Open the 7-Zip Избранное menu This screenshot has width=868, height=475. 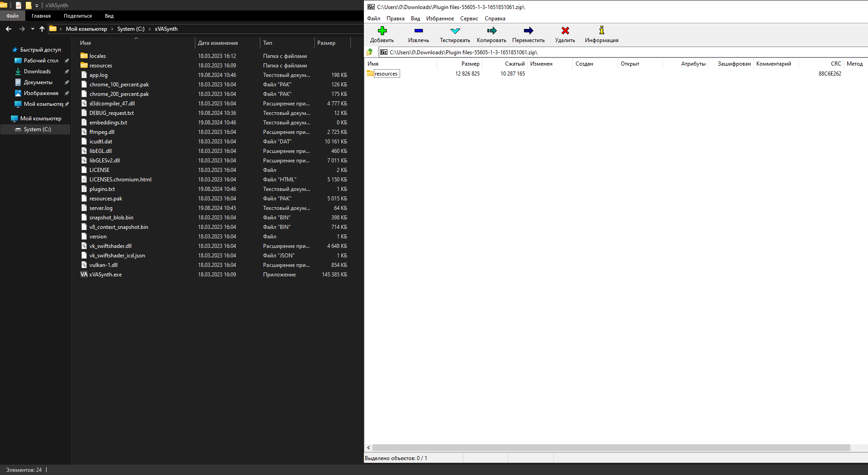(x=440, y=19)
